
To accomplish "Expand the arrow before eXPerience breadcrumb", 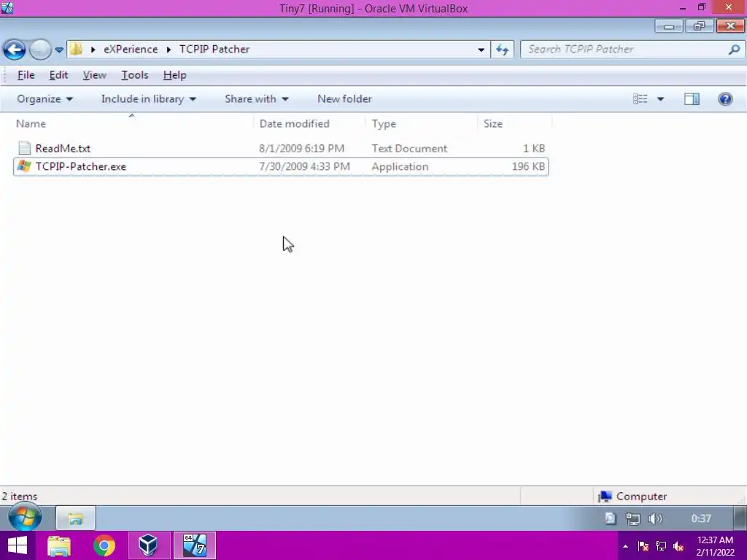I will point(93,50).
